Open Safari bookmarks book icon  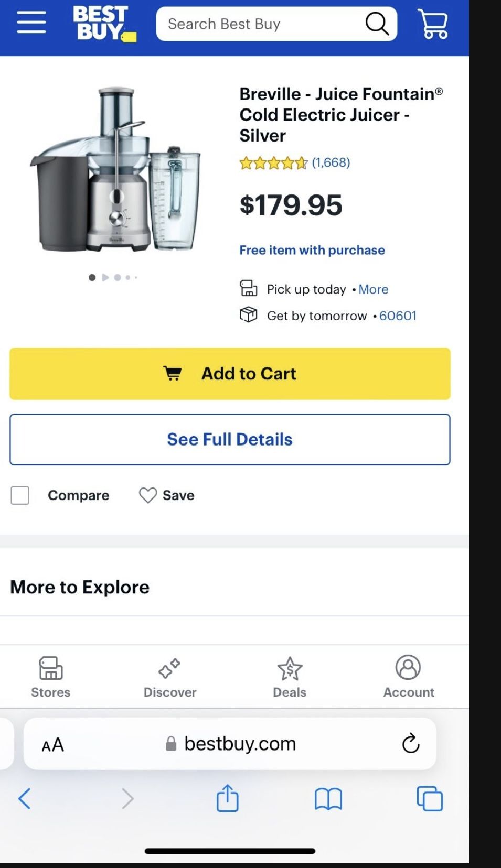click(x=328, y=799)
